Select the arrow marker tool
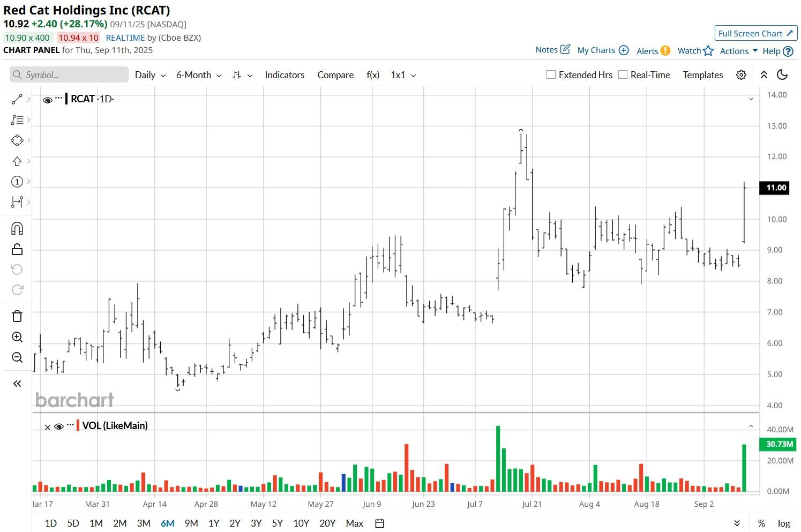 coord(17,161)
